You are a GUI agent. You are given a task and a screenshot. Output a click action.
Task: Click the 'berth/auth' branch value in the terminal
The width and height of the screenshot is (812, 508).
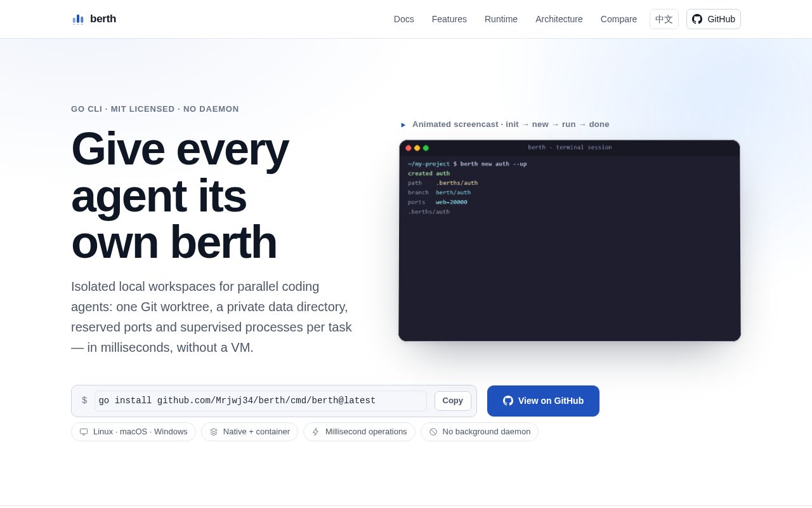click(x=453, y=193)
